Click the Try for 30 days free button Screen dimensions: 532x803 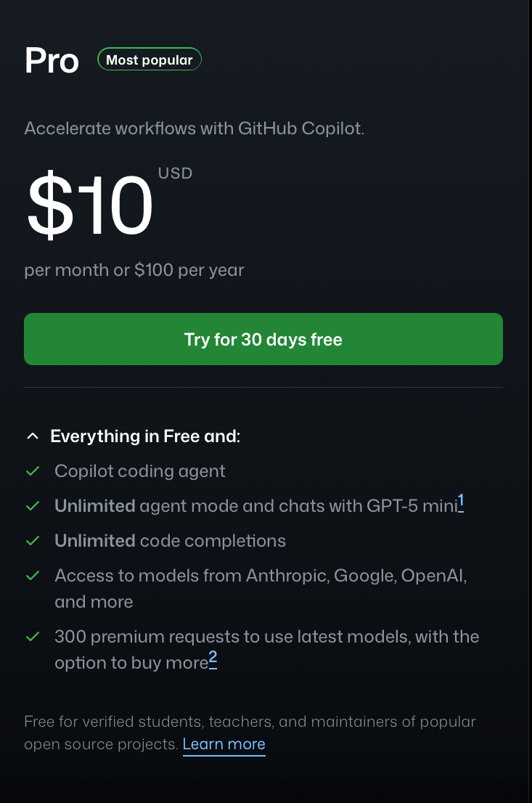(x=263, y=339)
